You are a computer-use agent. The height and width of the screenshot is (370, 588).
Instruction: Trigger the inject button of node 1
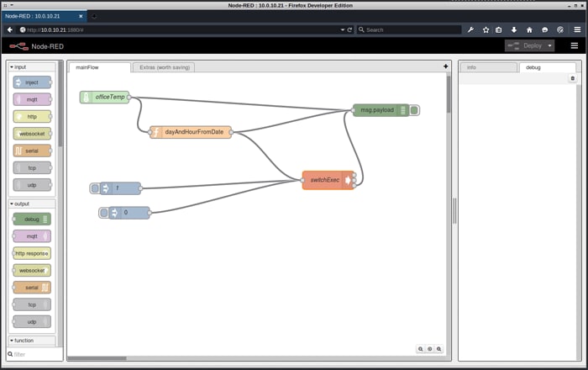(x=95, y=188)
